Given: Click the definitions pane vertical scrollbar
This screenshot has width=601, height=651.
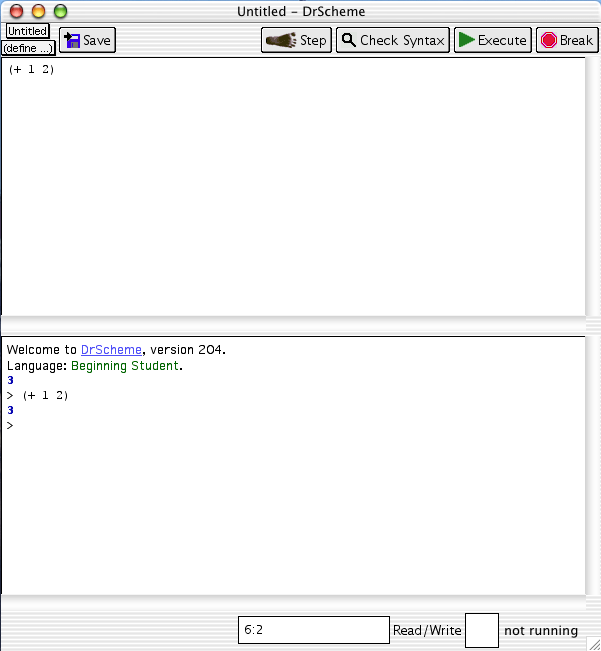Looking at the screenshot, I should point(593,186).
